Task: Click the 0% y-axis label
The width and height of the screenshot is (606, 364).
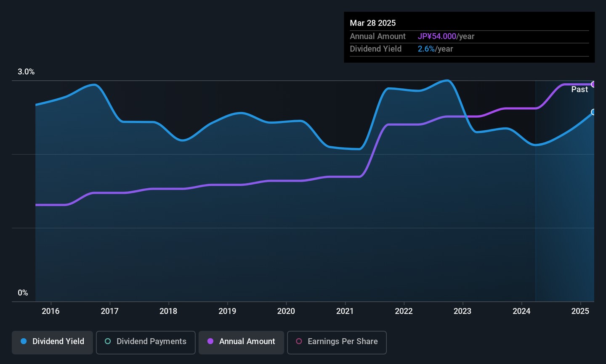Action: point(23,293)
